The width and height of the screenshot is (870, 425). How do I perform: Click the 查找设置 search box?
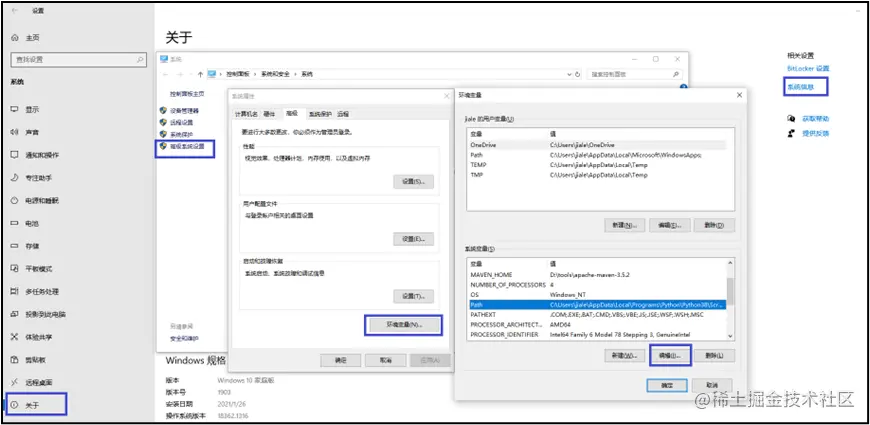[79, 59]
